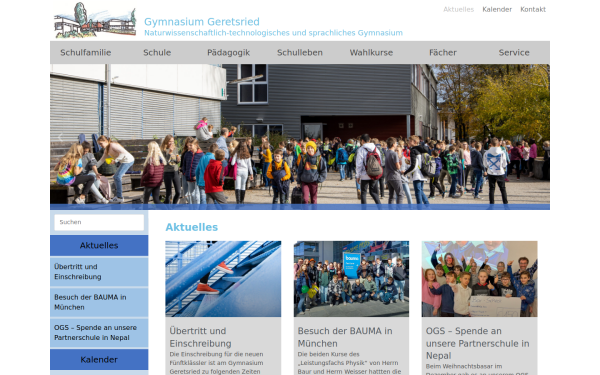Click the schoolyard slideshow banner image
Screen dimensions: 600x375
click(x=300, y=137)
